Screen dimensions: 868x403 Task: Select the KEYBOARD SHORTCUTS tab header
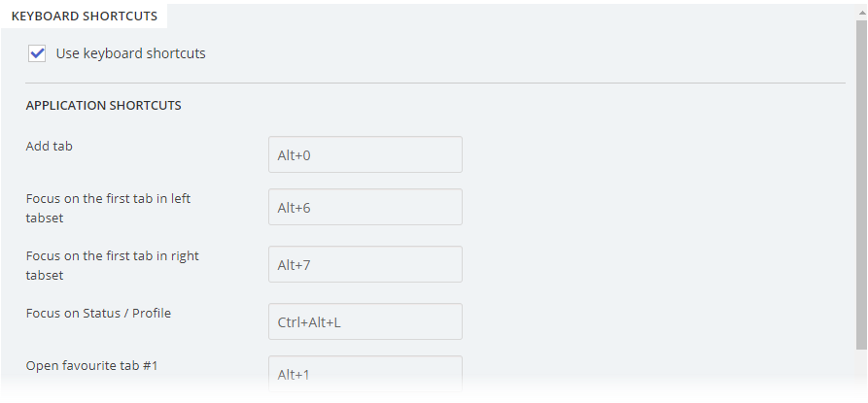pyautogui.click(x=84, y=16)
